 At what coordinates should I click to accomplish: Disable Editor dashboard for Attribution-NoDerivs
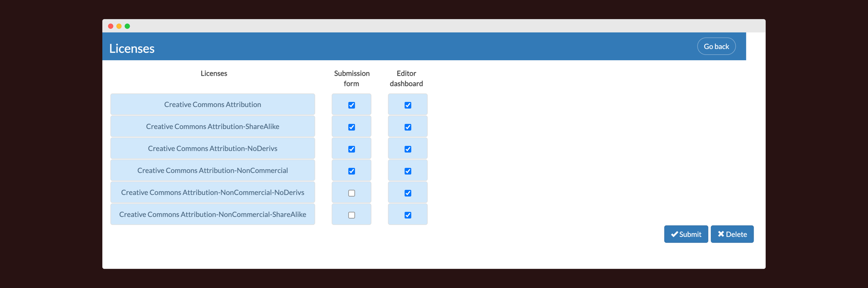point(408,149)
